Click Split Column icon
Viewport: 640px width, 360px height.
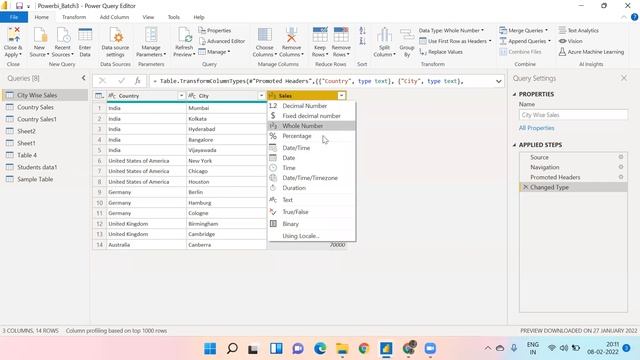pos(384,35)
